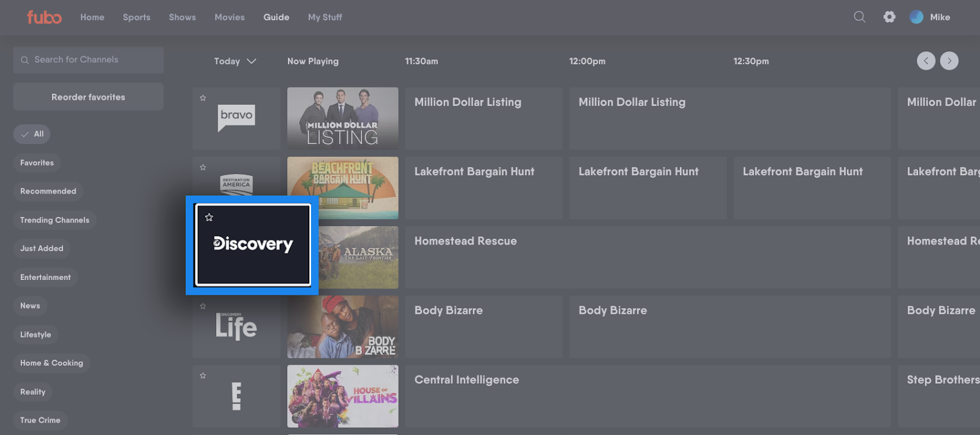Select the E! channel logo
Image resolution: width=980 pixels, height=435 pixels.
click(x=236, y=396)
